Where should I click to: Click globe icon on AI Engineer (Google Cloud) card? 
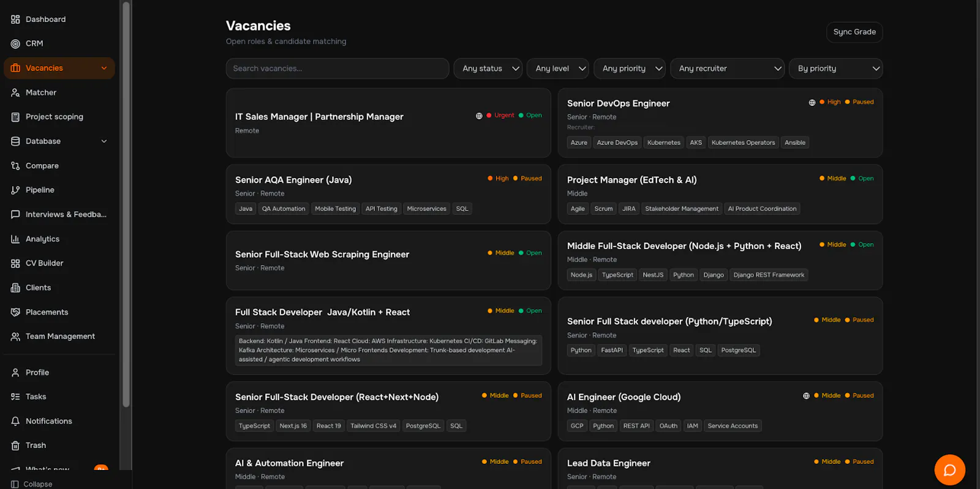coord(806,396)
